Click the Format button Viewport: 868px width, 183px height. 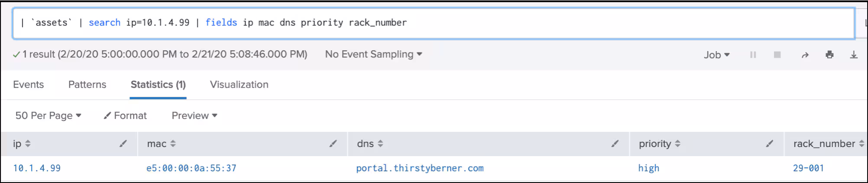125,115
